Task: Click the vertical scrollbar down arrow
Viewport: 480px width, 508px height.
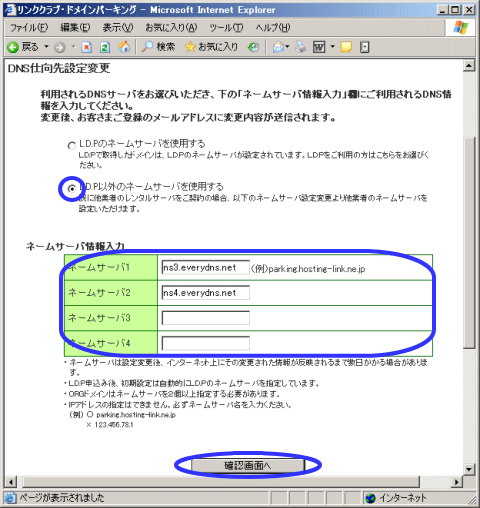Action: coord(469,469)
